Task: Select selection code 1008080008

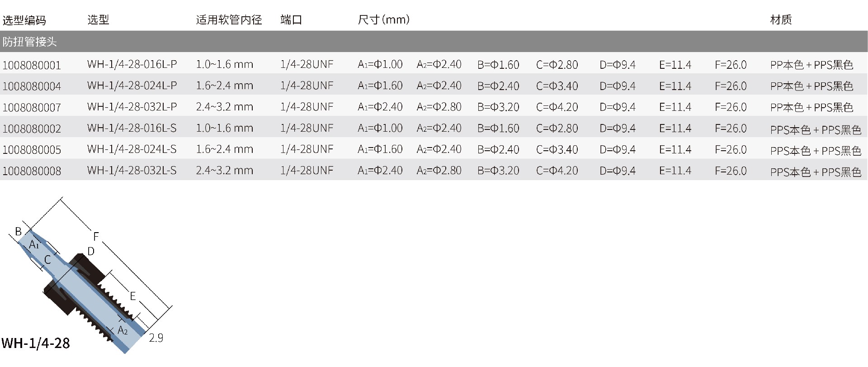Action: pyautogui.click(x=32, y=171)
